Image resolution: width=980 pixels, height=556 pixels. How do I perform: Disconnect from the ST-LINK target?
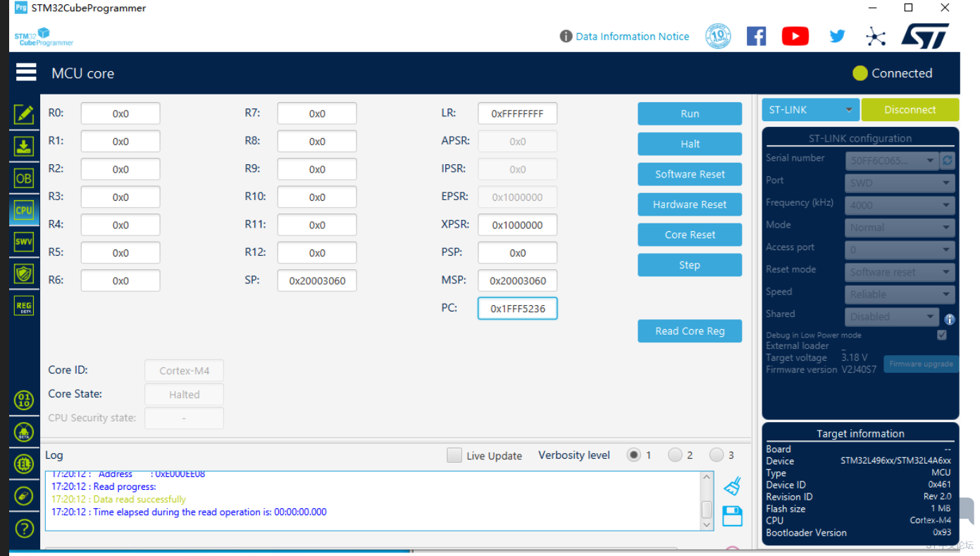[x=910, y=110]
